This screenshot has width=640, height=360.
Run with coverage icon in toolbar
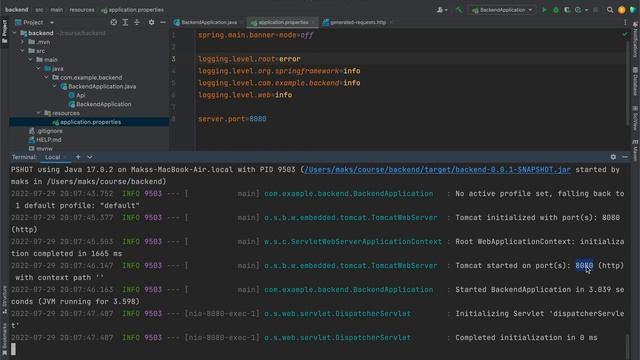click(x=567, y=10)
